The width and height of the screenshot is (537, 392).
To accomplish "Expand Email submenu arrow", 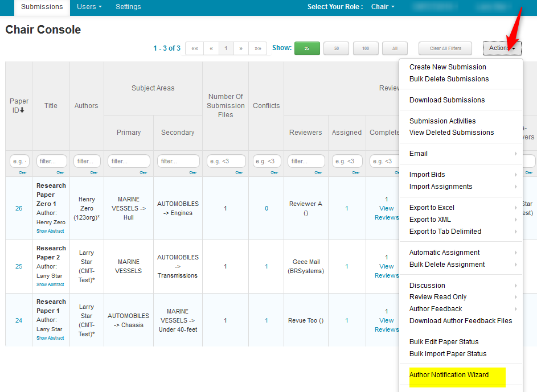I will [x=516, y=154].
